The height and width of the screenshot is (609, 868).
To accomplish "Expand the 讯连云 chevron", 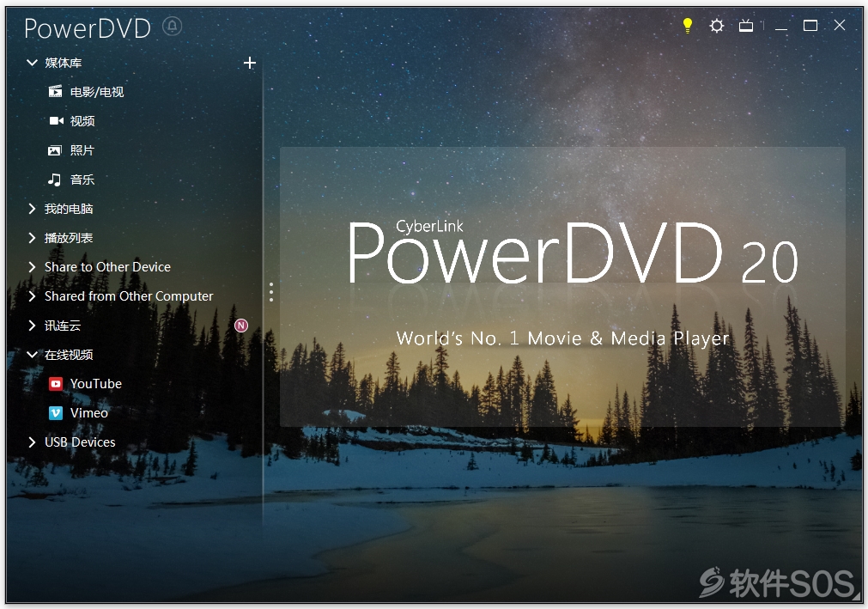I will [32, 326].
